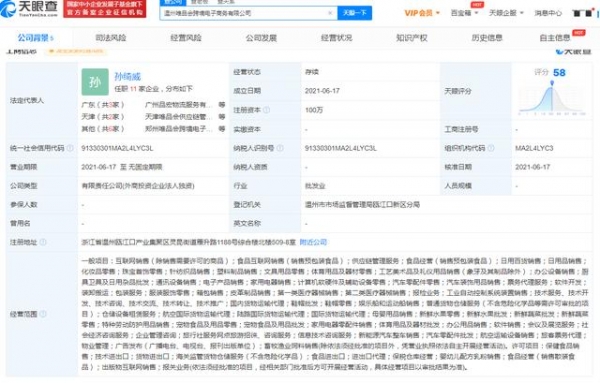Click the info icon next to 组织机构代码

pyautogui.click(x=491, y=148)
